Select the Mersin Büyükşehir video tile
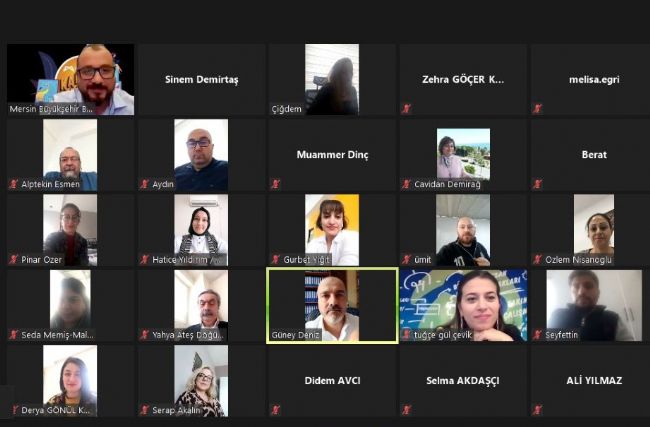Screen dimensions: 650x427 (x=70, y=79)
